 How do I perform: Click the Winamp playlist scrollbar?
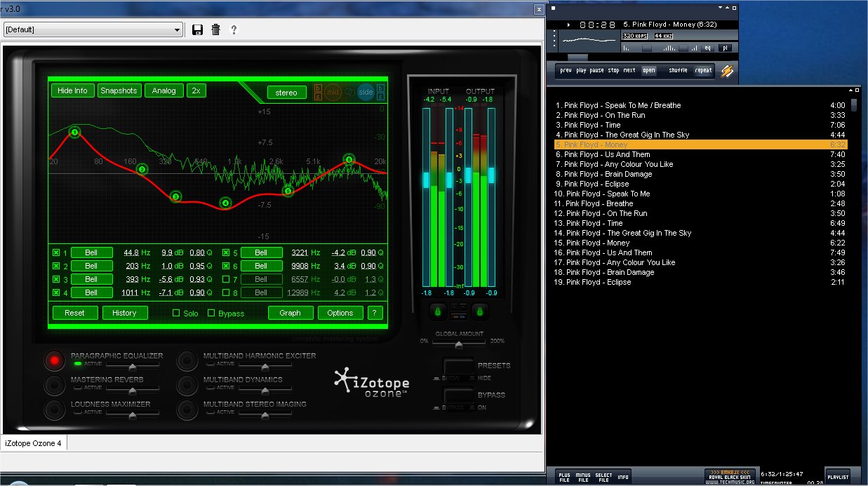click(x=854, y=106)
